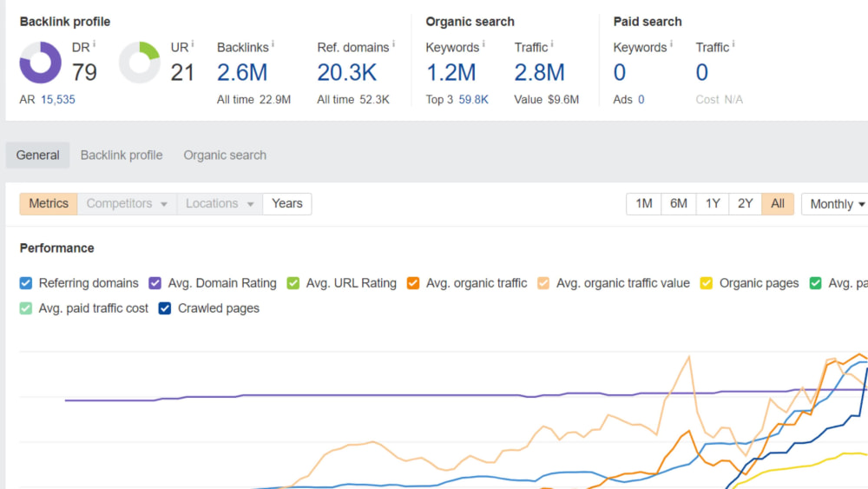Image resolution: width=868 pixels, height=489 pixels.
Task: Switch to the Organic search tab
Action: [225, 155]
